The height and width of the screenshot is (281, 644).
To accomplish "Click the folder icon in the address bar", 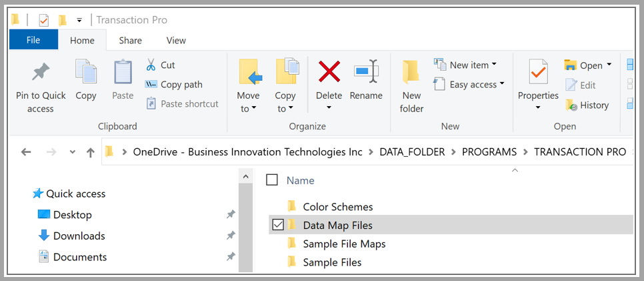I will [109, 152].
